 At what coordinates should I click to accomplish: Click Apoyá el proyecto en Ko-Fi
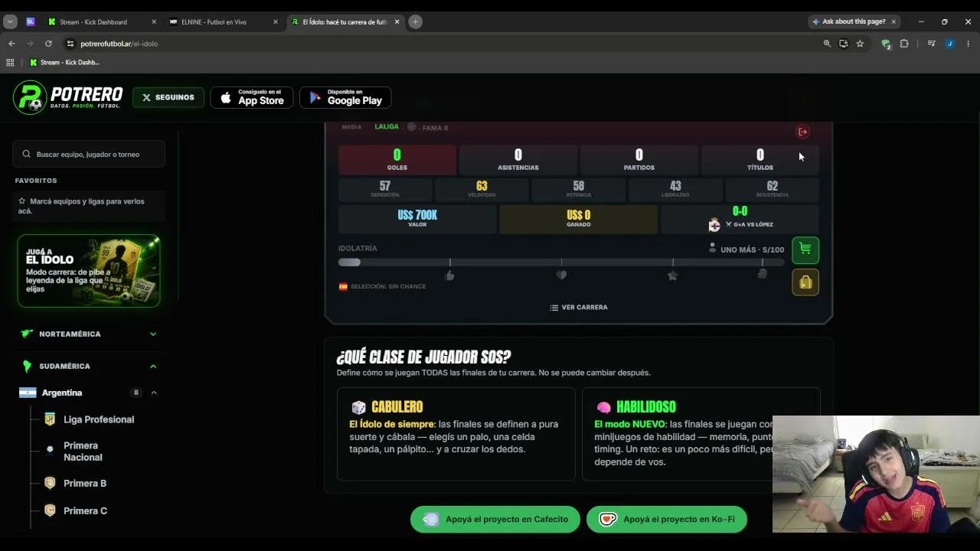tap(667, 519)
